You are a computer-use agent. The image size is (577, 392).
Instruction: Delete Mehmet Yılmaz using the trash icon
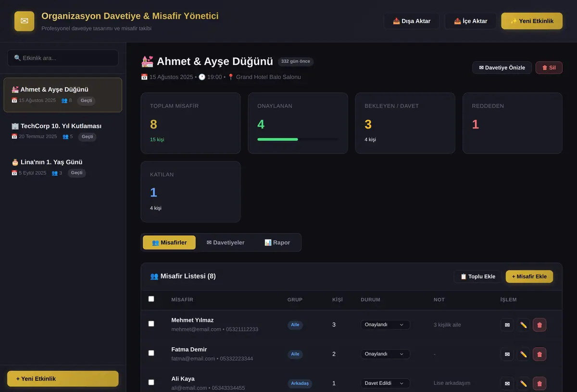point(539,325)
